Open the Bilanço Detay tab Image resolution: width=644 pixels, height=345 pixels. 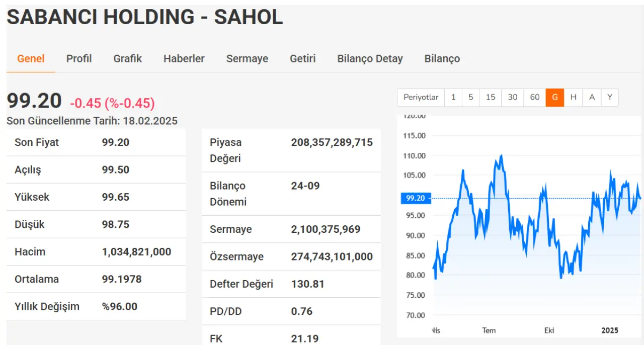370,59
